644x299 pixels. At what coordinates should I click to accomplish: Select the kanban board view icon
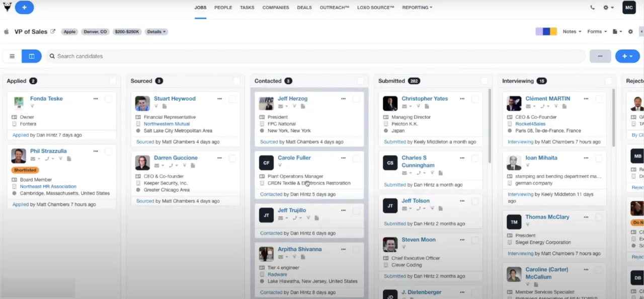click(32, 56)
